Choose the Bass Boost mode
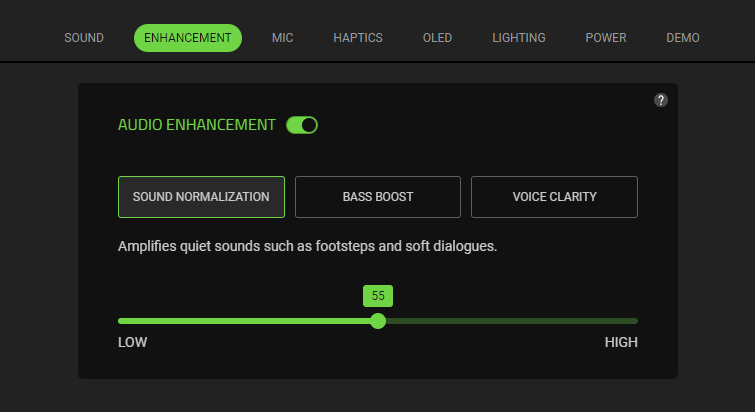The width and height of the screenshot is (755, 412). [x=378, y=197]
